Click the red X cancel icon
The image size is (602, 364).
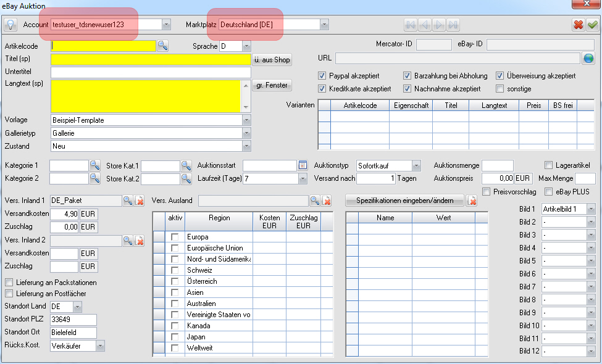click(x=578, y=25)
